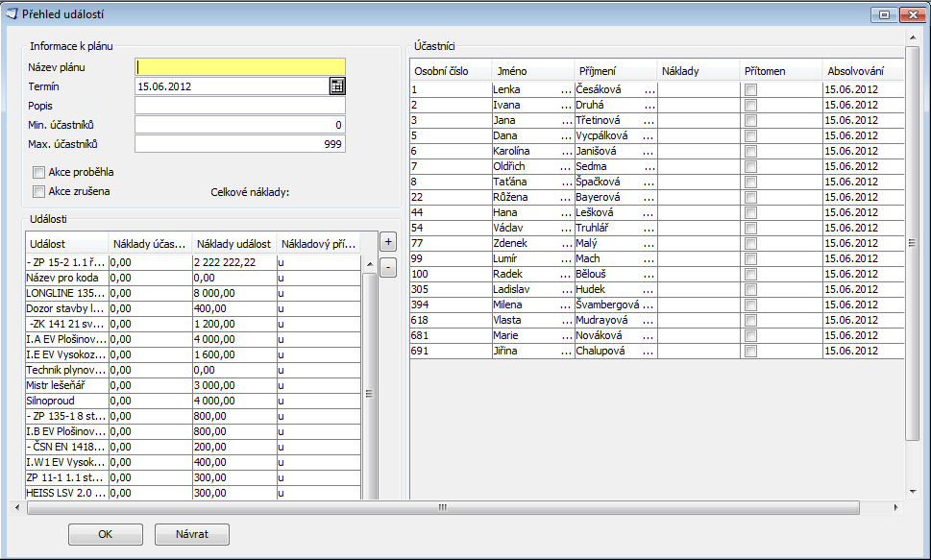
Task: Mark Václav Truhlář as present
Action: (x=751, y=228)
